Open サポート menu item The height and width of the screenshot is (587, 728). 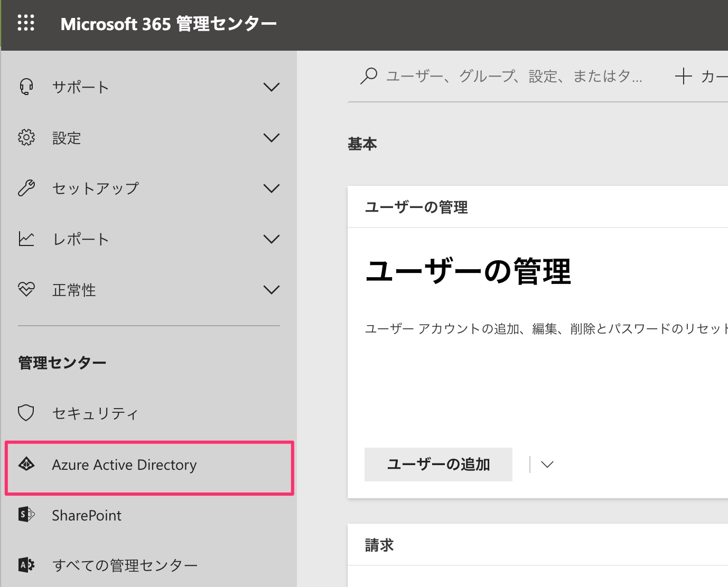[x=148, y=87]
